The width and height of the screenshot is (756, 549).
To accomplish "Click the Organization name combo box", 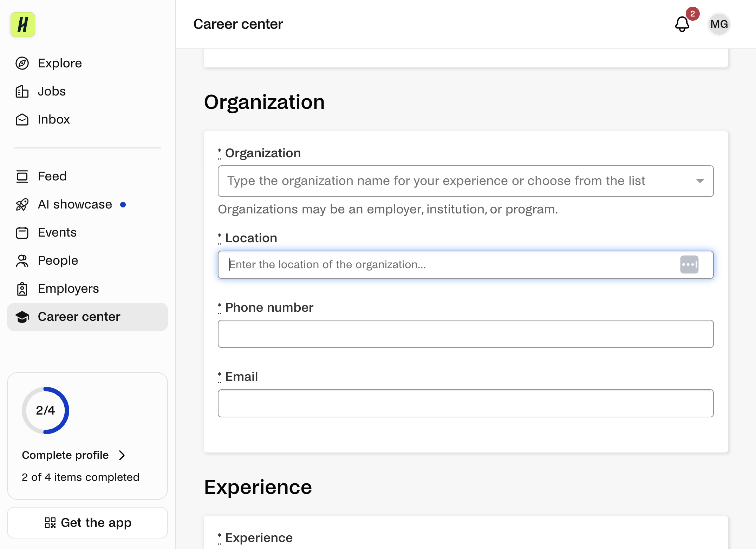I will tap(465, 181).
